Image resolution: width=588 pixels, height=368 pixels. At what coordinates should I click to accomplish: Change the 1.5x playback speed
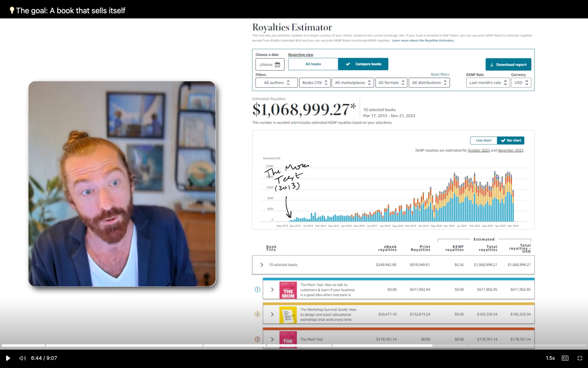pos(550,358)
